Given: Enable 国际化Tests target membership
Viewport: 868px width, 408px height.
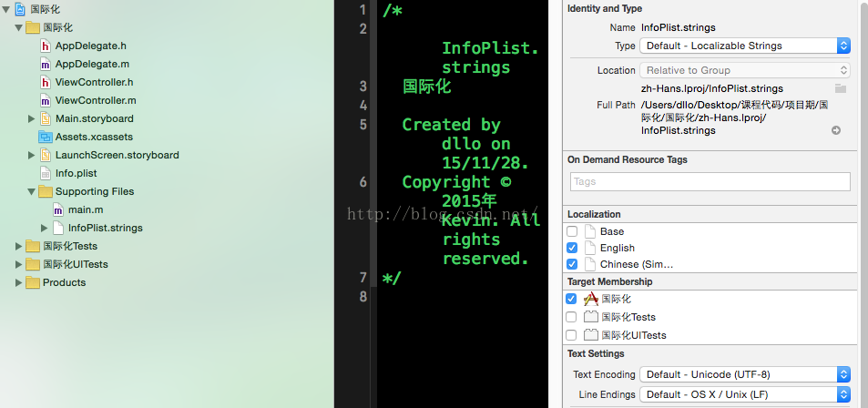Looking at the screenshot, I should tap(571, 317).
